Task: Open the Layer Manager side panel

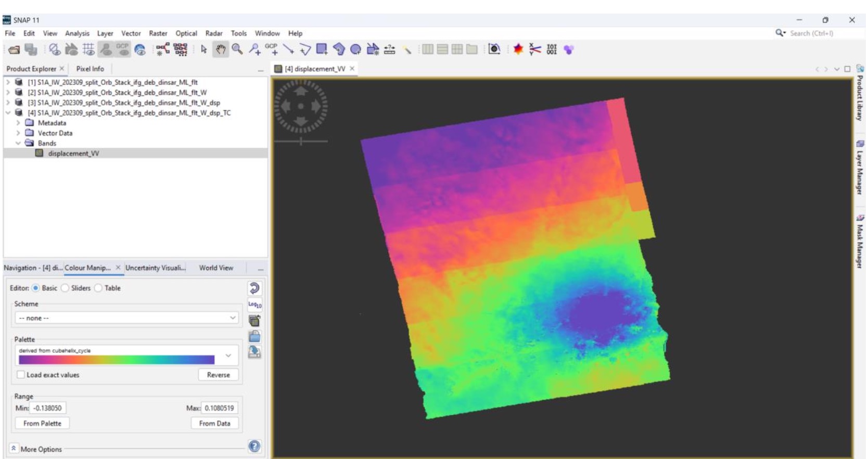Action: pyautogui.click(x=860, y=168)
